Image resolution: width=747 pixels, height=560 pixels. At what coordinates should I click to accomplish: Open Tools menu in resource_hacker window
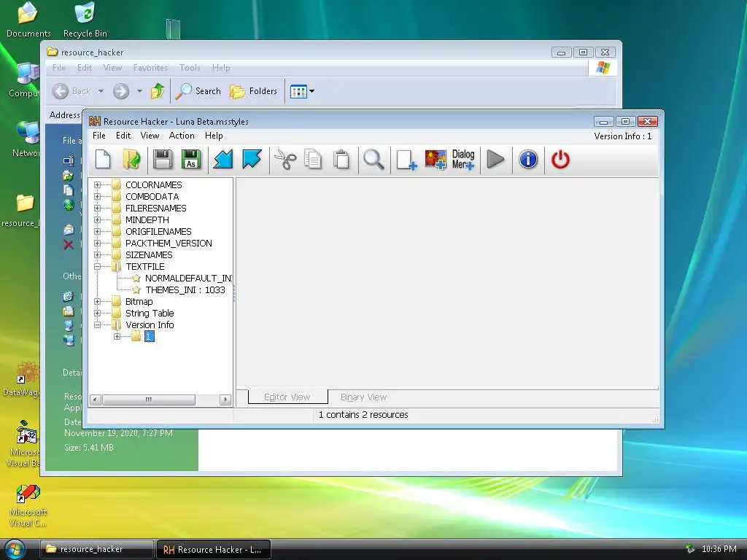coord(190,68)
